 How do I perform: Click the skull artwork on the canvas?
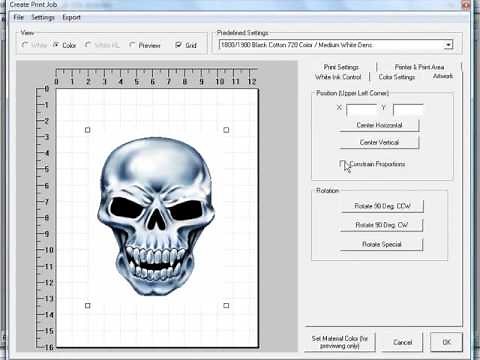coord(156,217)
